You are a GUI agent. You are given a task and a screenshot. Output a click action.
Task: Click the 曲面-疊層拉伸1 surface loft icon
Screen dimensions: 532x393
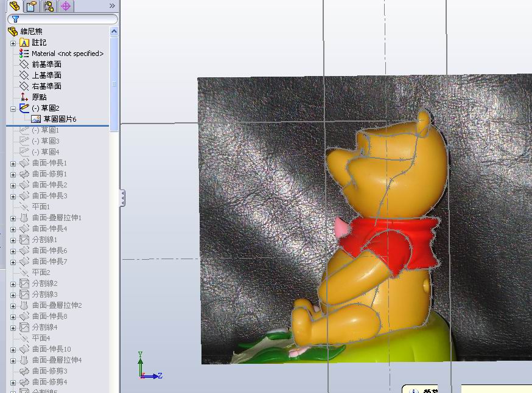pos(24,217)
